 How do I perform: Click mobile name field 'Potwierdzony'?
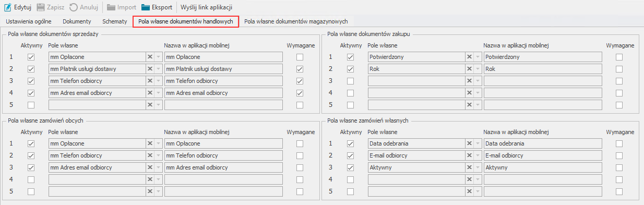543,57
